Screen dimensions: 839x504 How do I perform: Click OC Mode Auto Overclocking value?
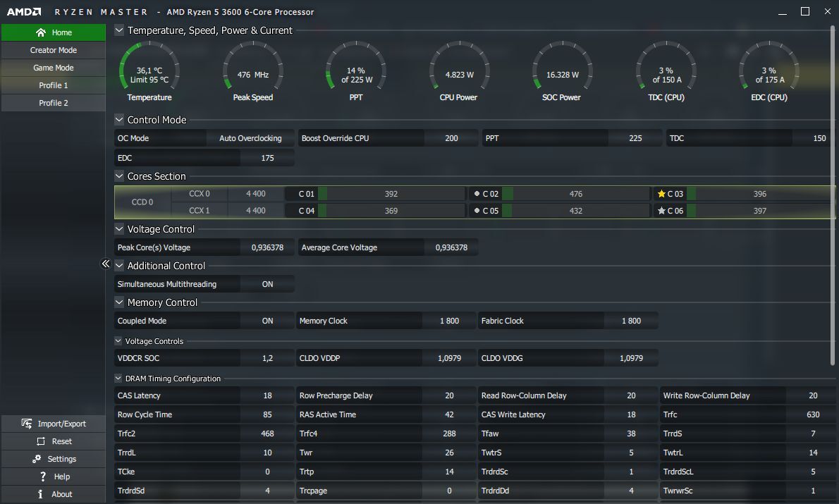250,138
